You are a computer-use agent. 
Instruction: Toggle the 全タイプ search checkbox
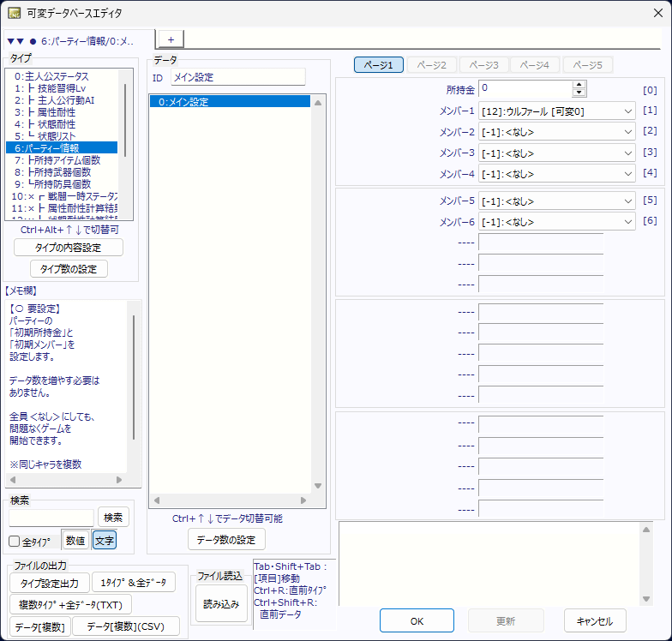click(15, 542)
